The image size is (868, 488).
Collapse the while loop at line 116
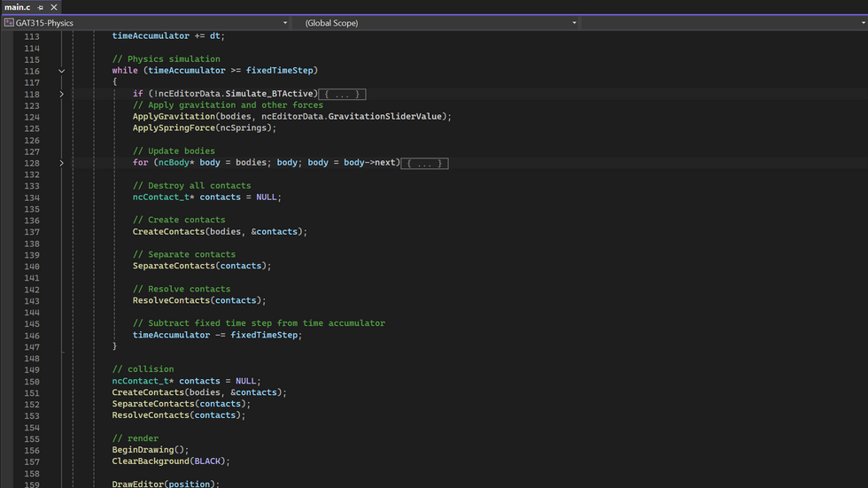pos(61,71)
